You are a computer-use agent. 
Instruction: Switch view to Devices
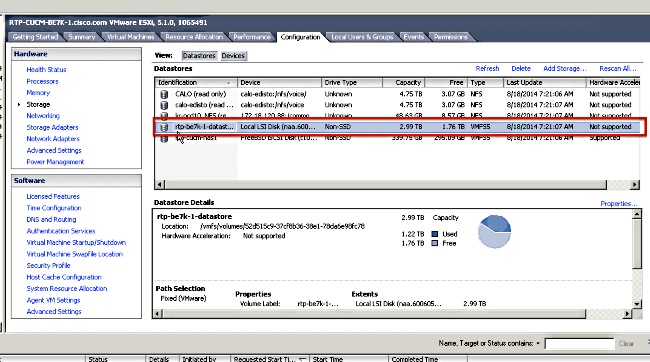coord(233,56)
